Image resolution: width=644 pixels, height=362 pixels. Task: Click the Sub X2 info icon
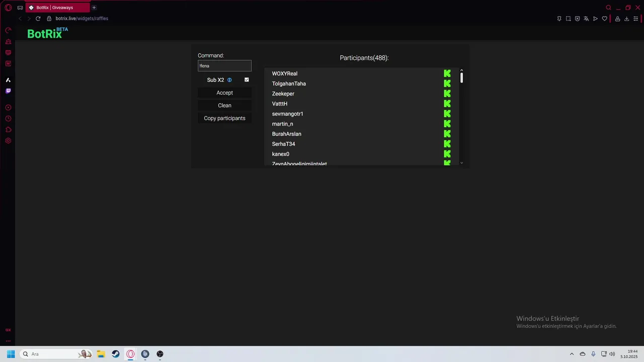[x=229, y=80]
